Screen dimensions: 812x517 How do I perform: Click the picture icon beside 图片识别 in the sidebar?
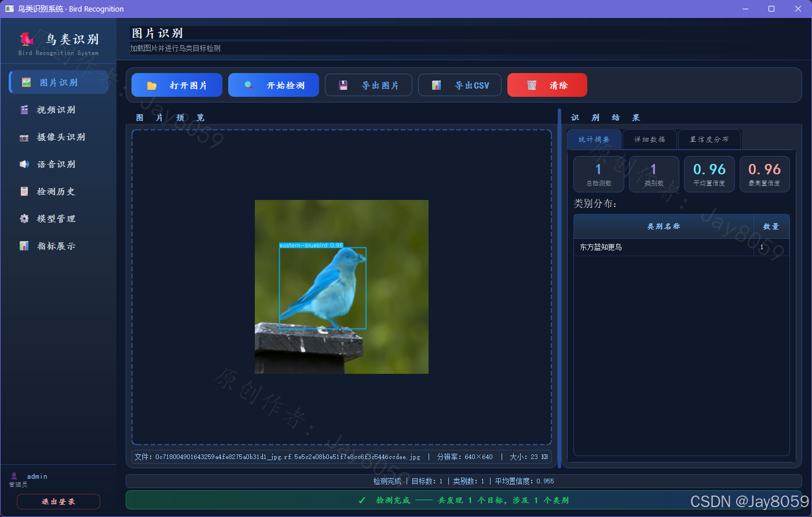26,82
